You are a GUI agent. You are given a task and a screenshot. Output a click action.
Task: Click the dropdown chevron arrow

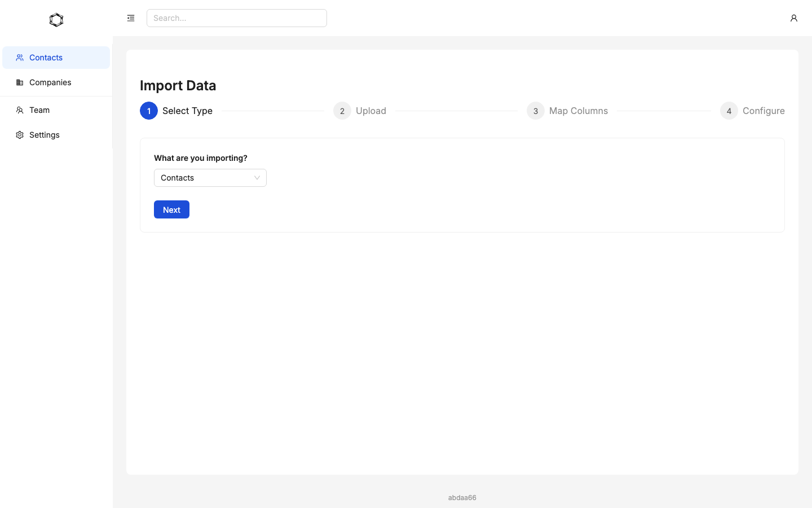coord(257,178)
